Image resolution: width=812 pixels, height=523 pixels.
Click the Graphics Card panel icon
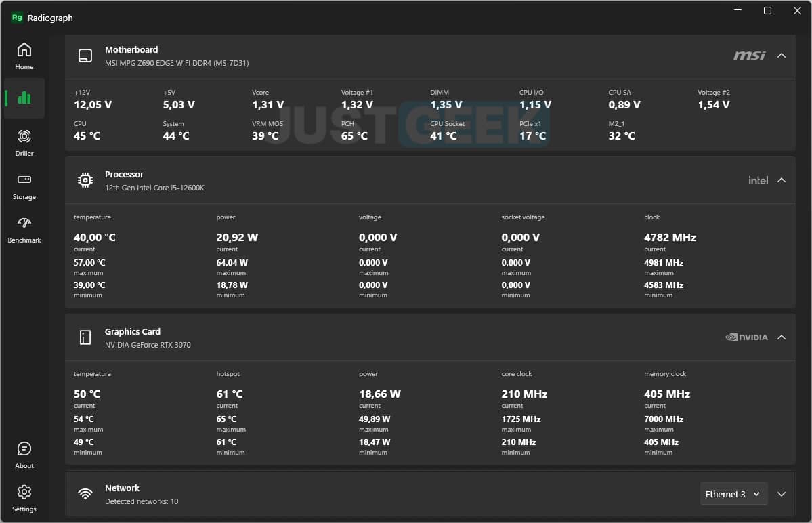85,337
